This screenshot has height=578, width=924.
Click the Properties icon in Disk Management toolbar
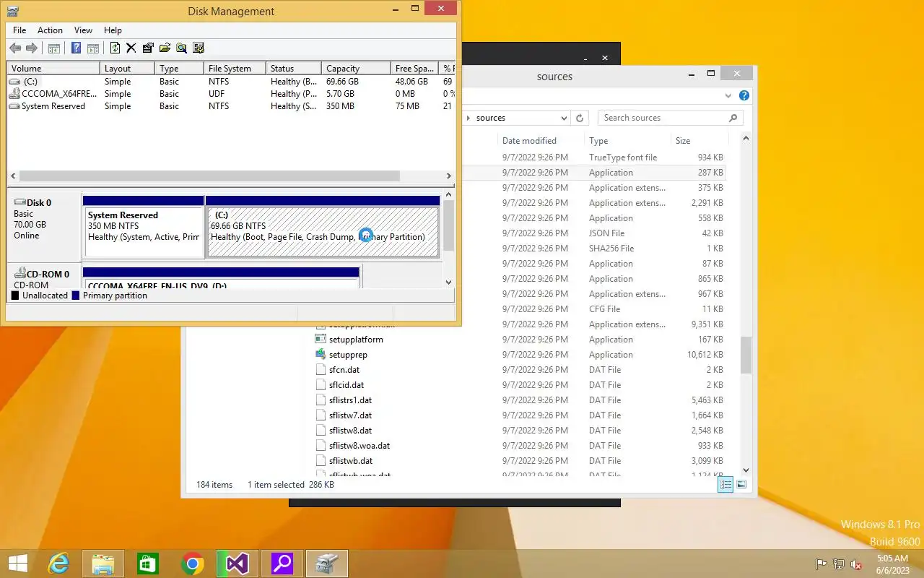(148, 48)
